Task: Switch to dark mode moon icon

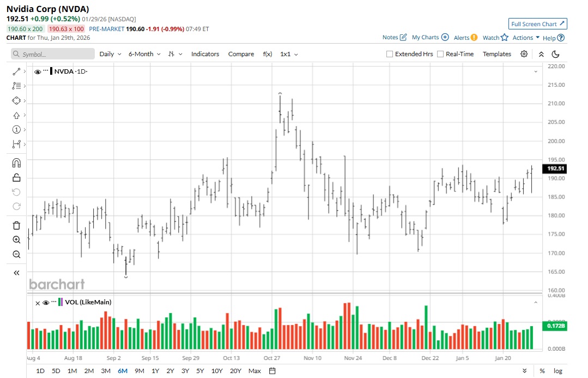Action: (x=556, y=54)
